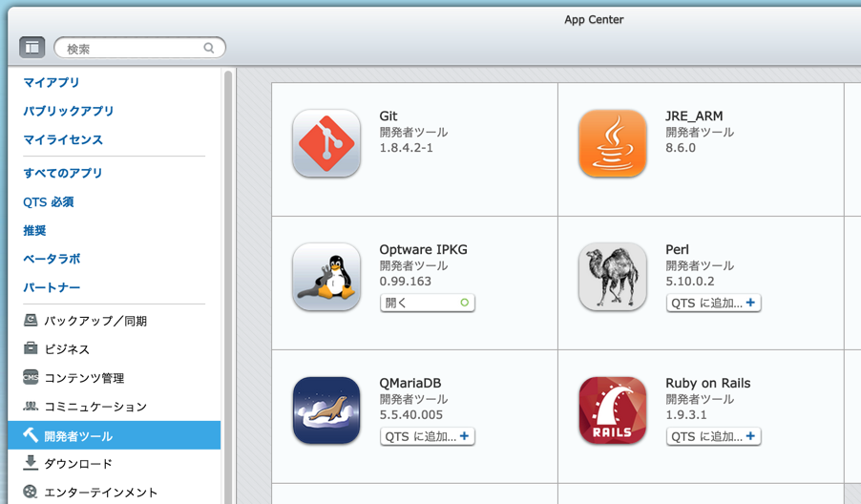861x504 pixels.
Task: Click Git version 1.8.4.2-1 text
Action: coord(407,148)
